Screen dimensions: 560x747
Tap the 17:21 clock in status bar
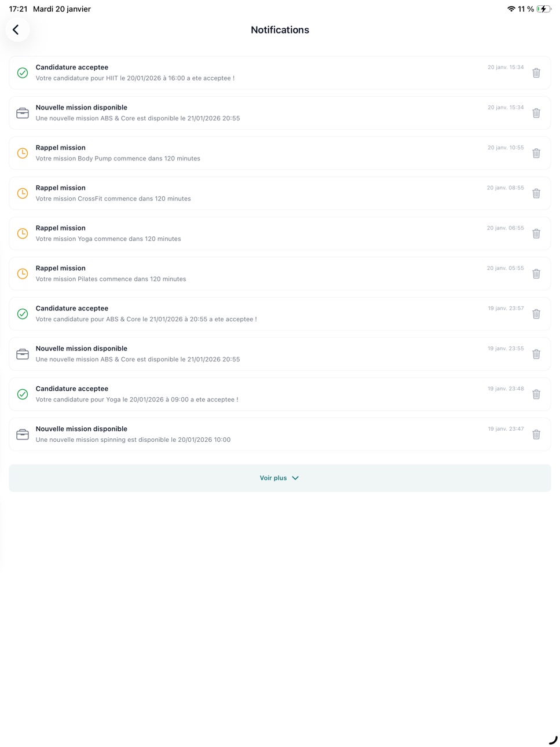(18, 9)
